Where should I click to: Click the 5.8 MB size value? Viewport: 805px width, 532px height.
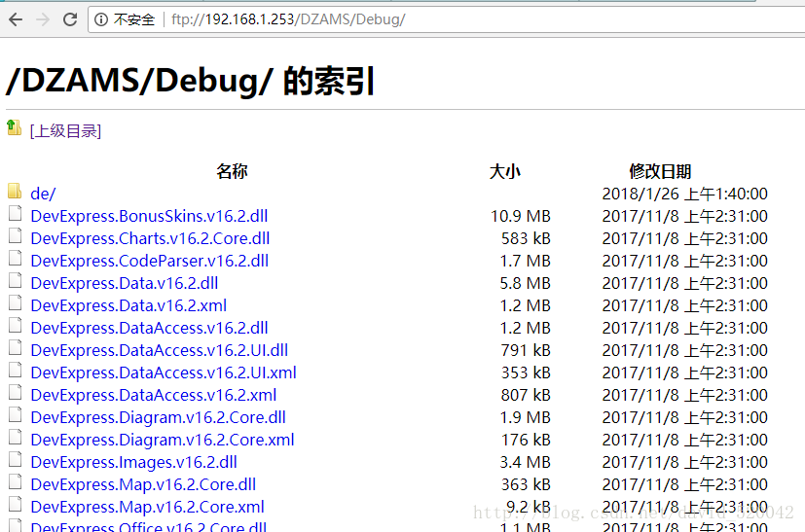526,283
